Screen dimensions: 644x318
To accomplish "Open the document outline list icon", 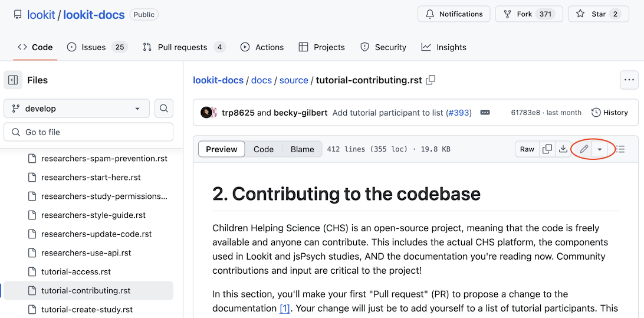I will pos(620,149).
